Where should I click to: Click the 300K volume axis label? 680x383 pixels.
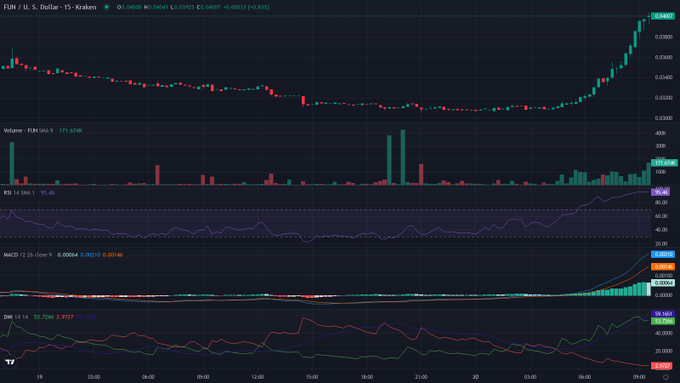point(660,146)
